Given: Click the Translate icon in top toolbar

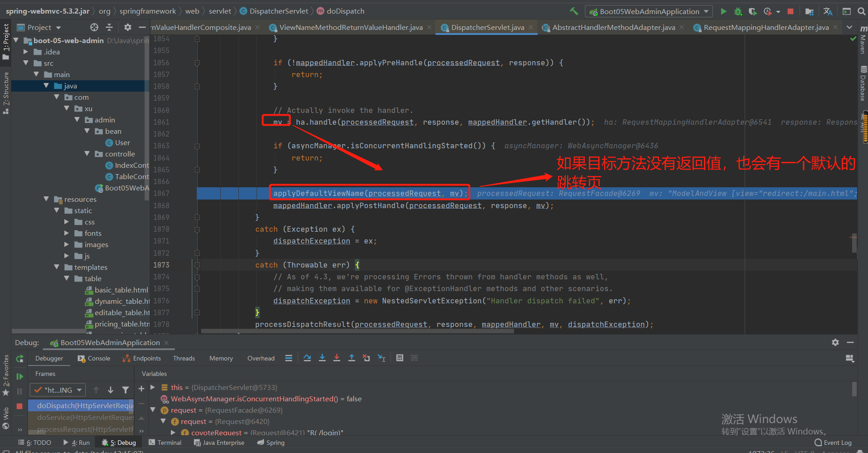Looking at the screenshot, I should [828, 11].
